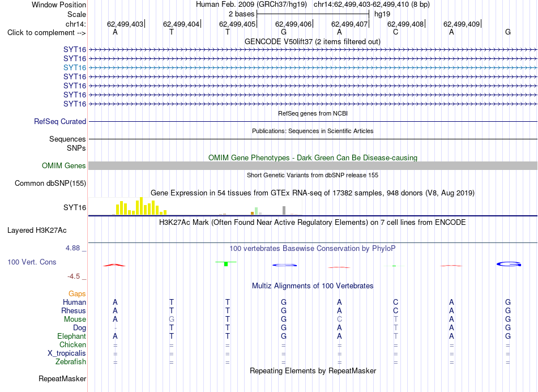538x392 pixels.
Task: Click 'chr14:62,499,403-62,499,410 (8 bp)' position text
Action: [372, 5]
